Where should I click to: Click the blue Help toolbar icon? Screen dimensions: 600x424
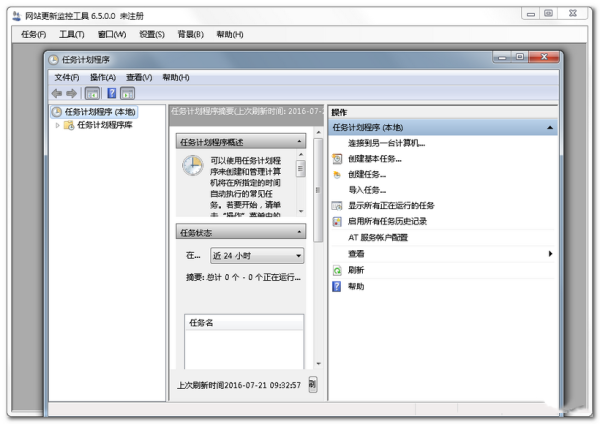[111, 93]
